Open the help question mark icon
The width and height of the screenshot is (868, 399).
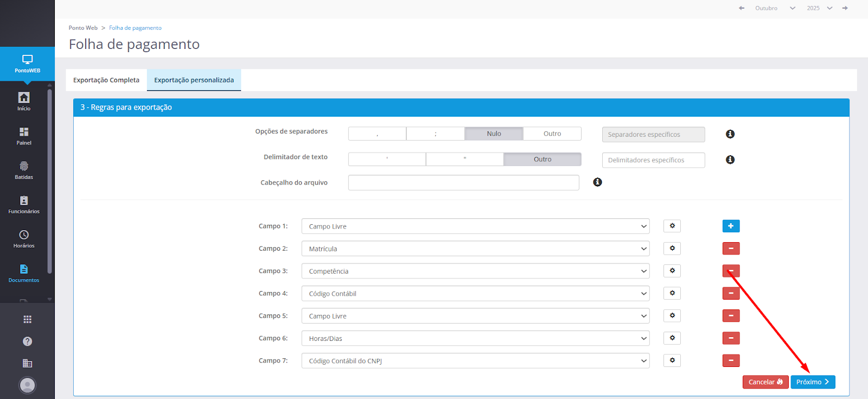coord(27,341)
